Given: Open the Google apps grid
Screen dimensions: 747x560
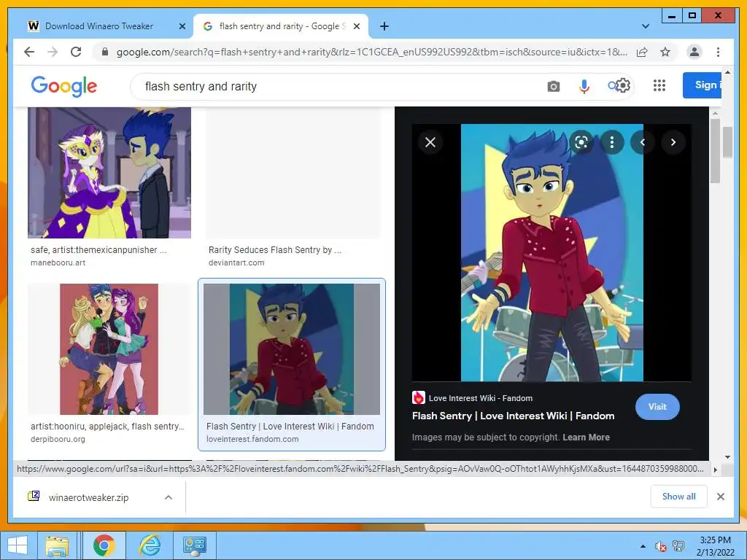Looking at the screenshot, I should coord(659,86).
